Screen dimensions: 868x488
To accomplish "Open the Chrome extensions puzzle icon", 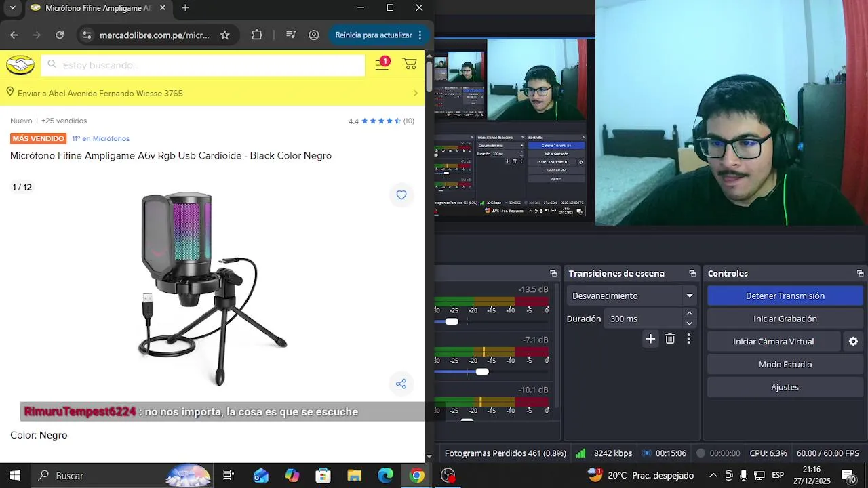I will [x=257, y=35].
